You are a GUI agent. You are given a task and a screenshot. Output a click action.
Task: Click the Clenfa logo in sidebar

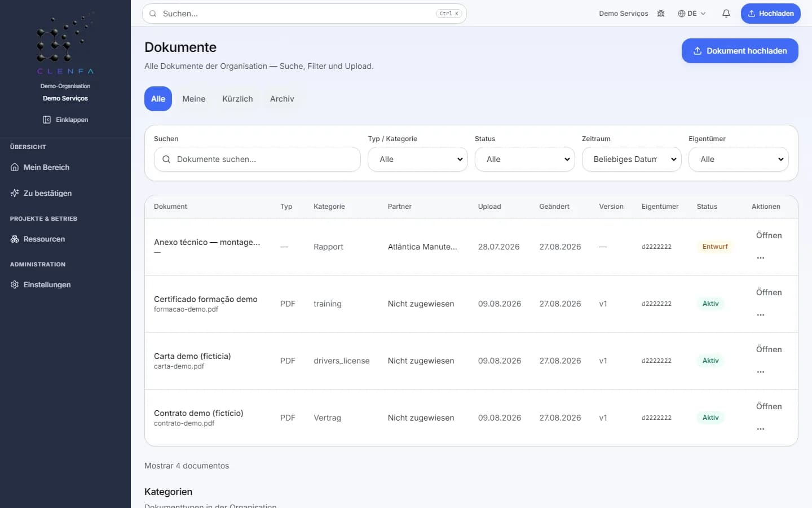[65, 44]
